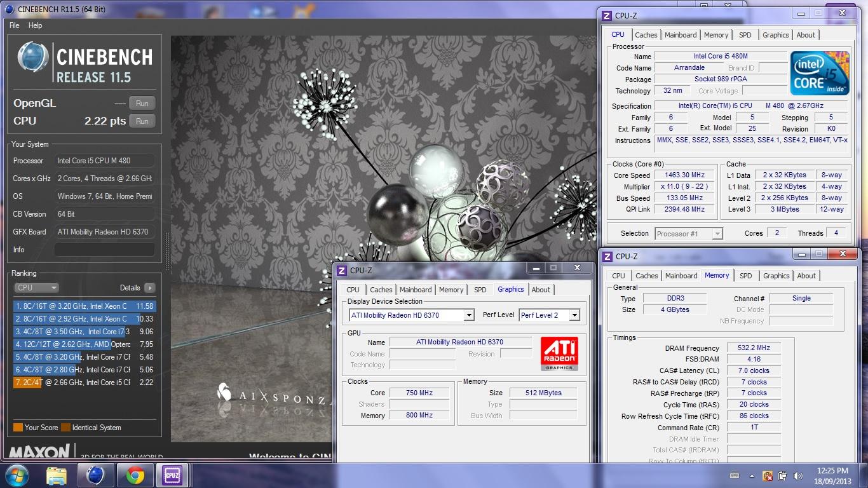Image resolution: width=868 pixels, height=488 pixels.
Task: Open SPD tab in Graphics CPU-Z window
Action: [480, 290]
